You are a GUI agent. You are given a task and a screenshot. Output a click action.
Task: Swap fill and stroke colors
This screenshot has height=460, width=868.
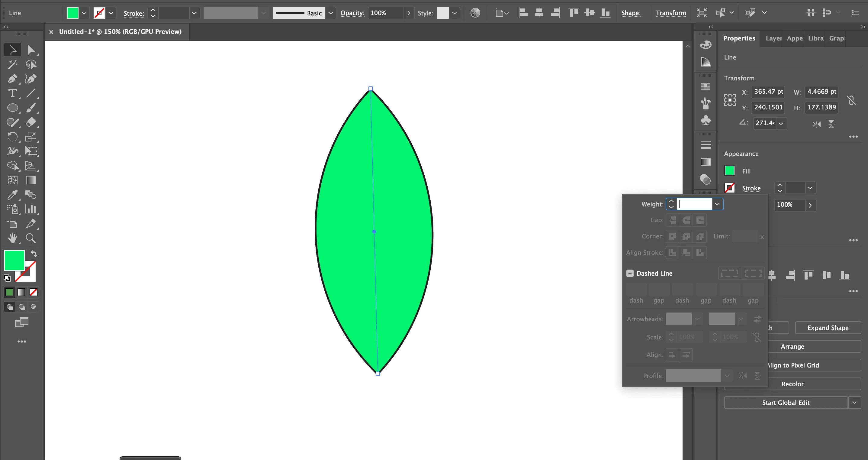[34, 253]
